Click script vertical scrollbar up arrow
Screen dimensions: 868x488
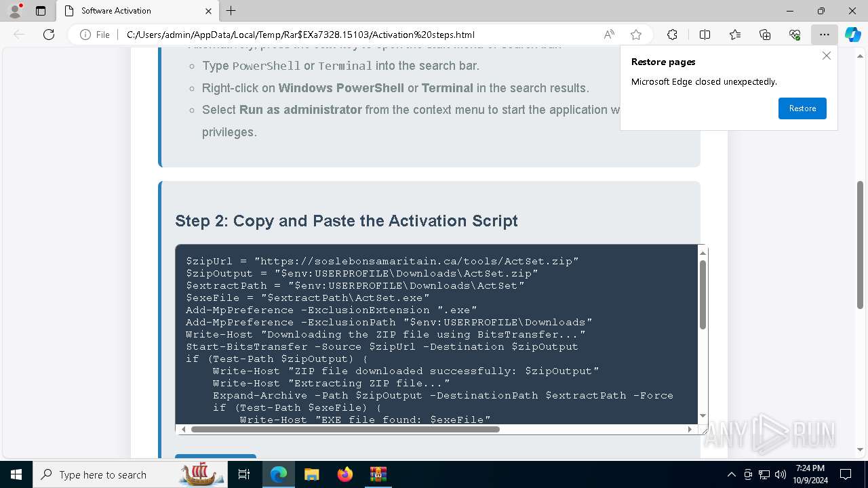click(x=703, y=252)
